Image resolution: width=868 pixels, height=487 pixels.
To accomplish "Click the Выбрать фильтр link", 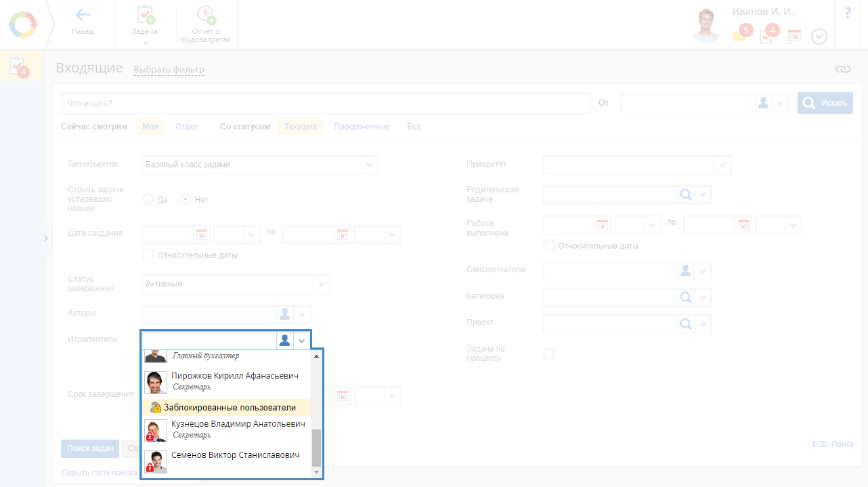I will tap(169, 70).
